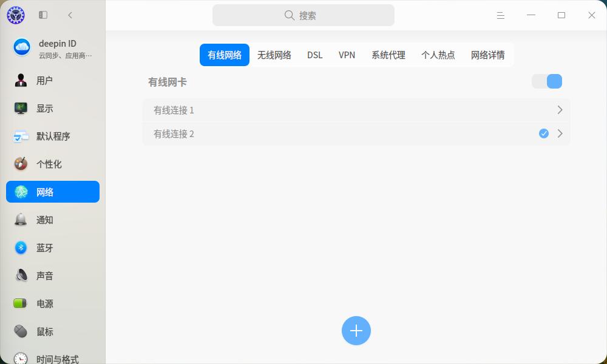Select the 有线连接 2 entry
Screen dimensions: 607x364
pos(356,133)
